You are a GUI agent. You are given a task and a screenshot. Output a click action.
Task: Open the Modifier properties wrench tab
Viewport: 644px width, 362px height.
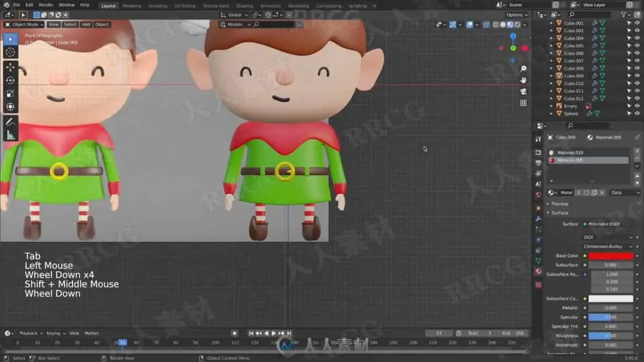[x=538, y=219]
